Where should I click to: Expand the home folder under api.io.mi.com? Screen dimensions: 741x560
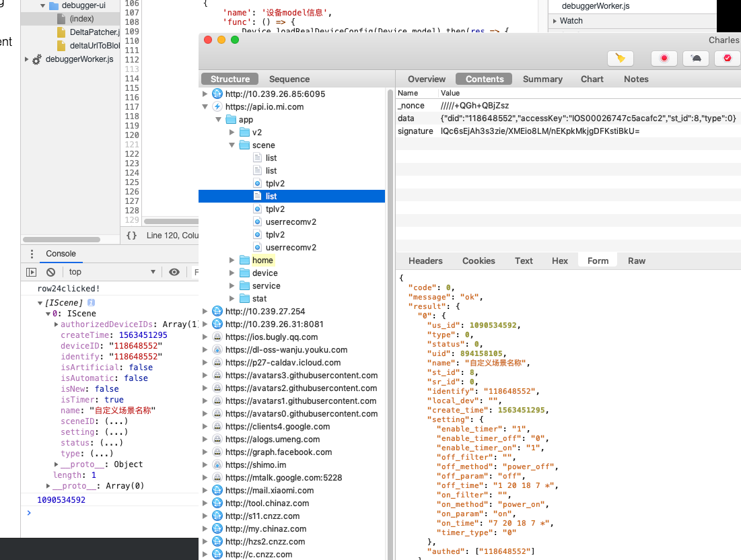[232, 260]
